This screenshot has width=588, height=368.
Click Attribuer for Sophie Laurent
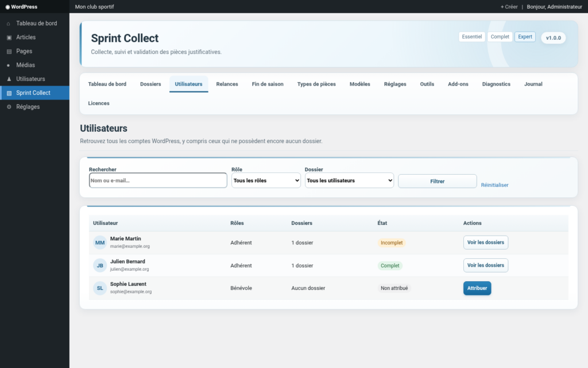[x=477, y=289]
